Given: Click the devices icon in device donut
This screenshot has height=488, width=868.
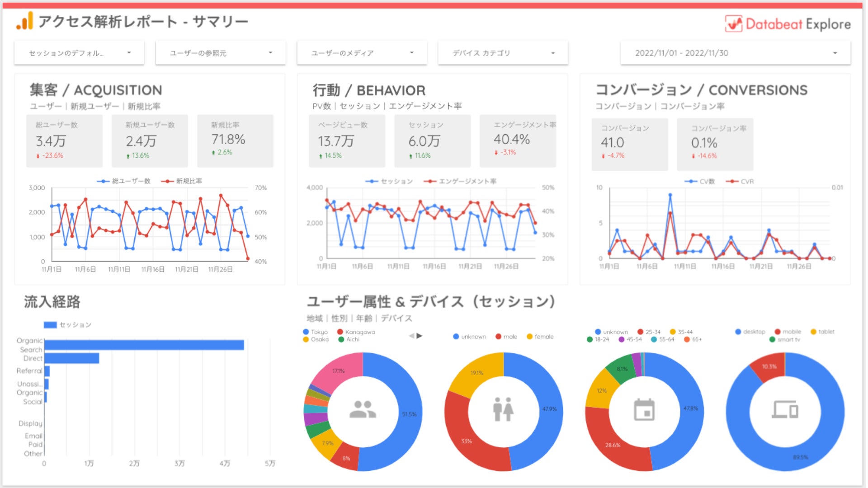Looking at the screenshot, I should (785, 409).
